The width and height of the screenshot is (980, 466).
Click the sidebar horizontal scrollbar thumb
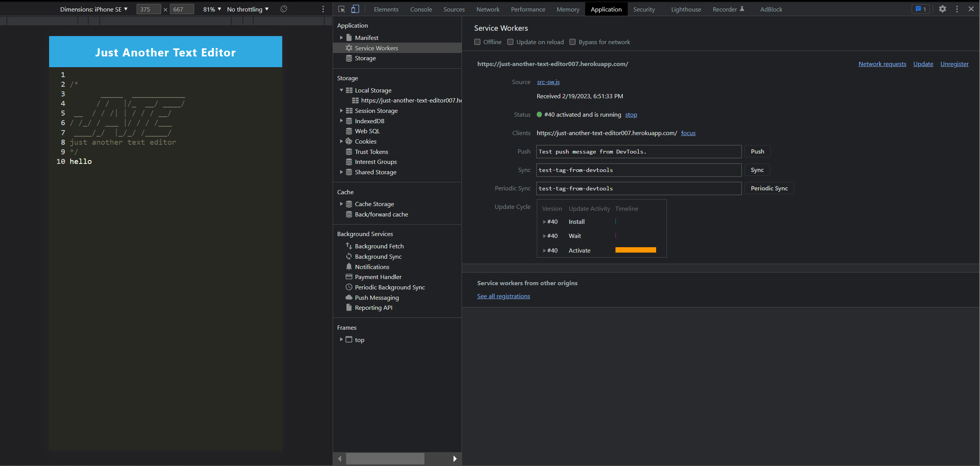pyautogui.click(x=385, y=459)
